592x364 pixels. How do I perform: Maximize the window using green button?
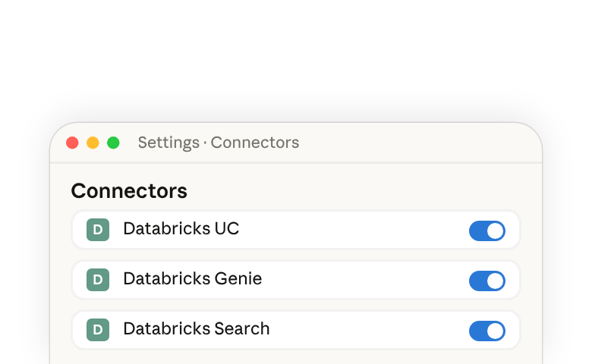[x=113, y=143]
